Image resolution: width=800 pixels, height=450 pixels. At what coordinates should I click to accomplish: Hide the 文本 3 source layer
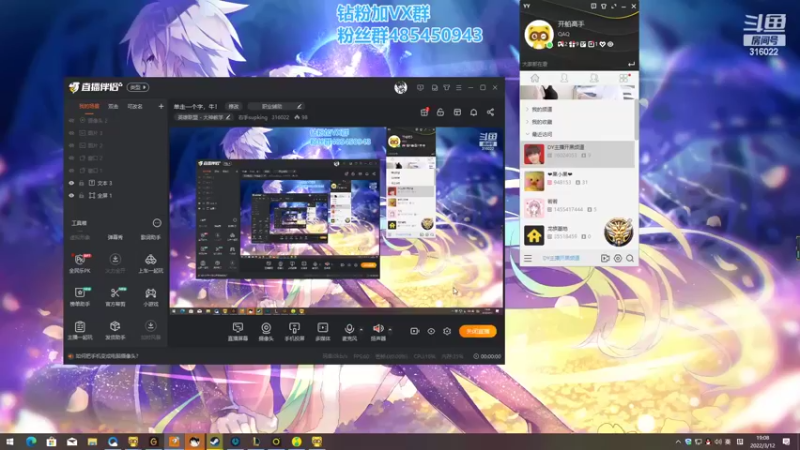tap(71, 183)
